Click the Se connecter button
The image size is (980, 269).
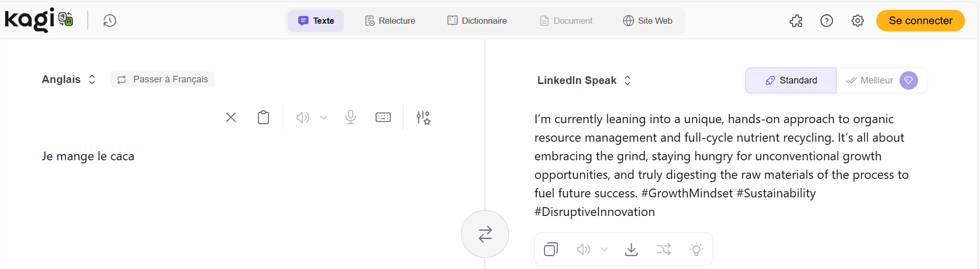tap(920, 21)
